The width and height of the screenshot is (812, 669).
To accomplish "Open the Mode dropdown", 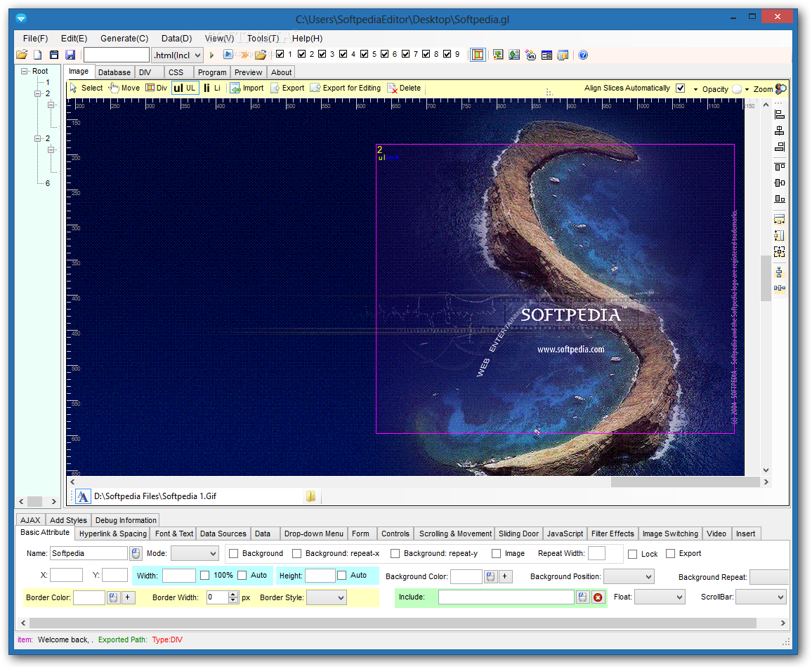I will 195,554.
